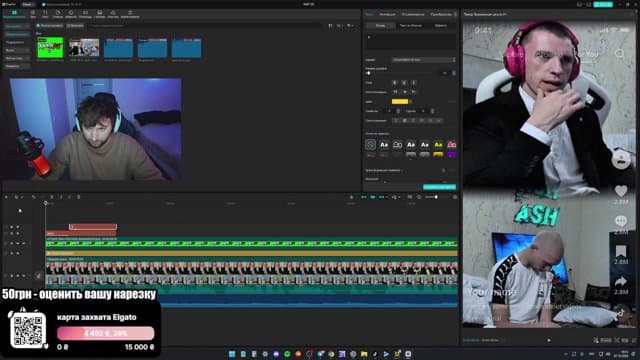This screenshot has width=640, height=360.
Task: Open the Effects tab in top toolbar
Action: (71, 14)
